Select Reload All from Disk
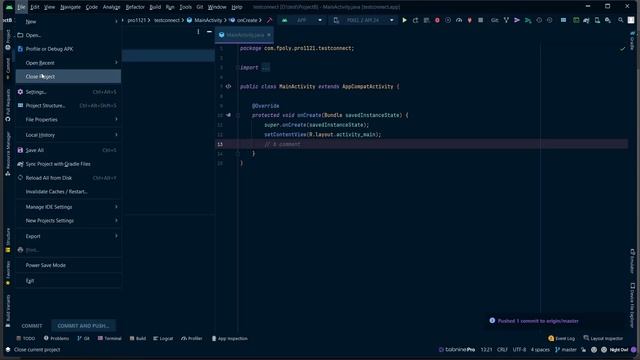The image size is (640, 360). point(68,178)
